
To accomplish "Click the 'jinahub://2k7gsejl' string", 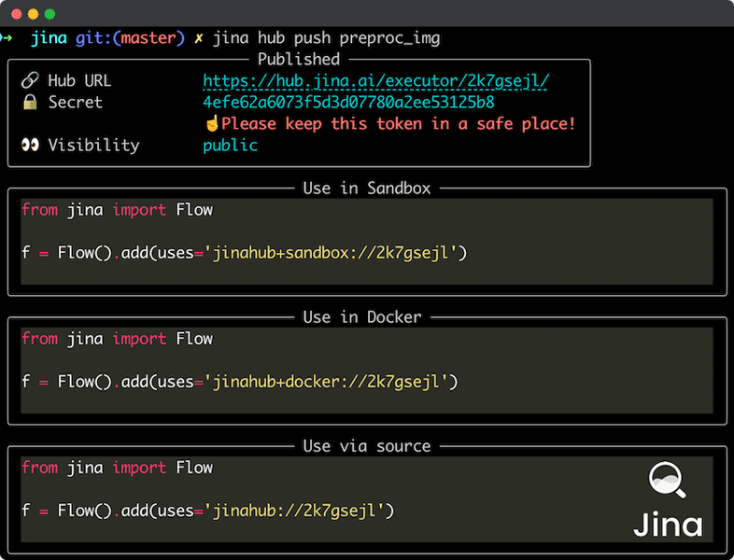I will point(294,511).
